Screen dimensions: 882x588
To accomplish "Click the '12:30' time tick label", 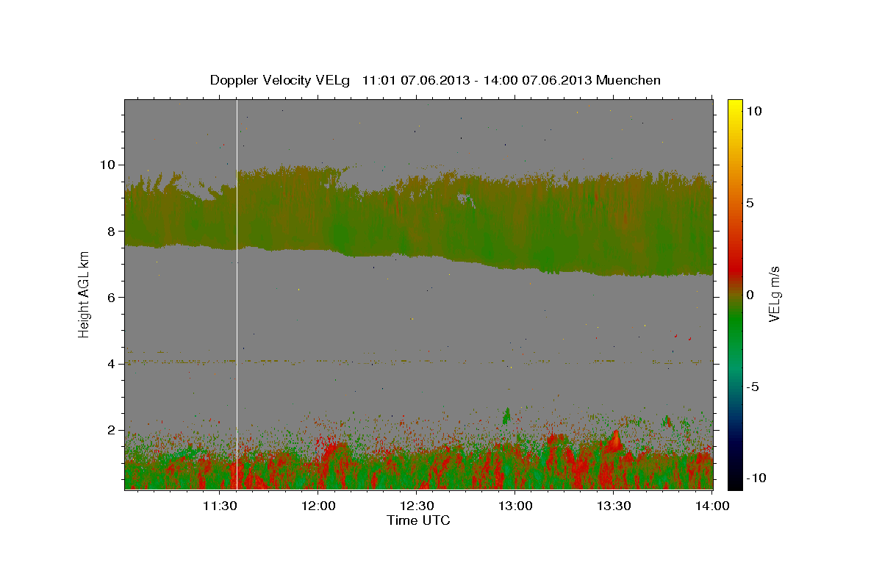I will [417, 506].
